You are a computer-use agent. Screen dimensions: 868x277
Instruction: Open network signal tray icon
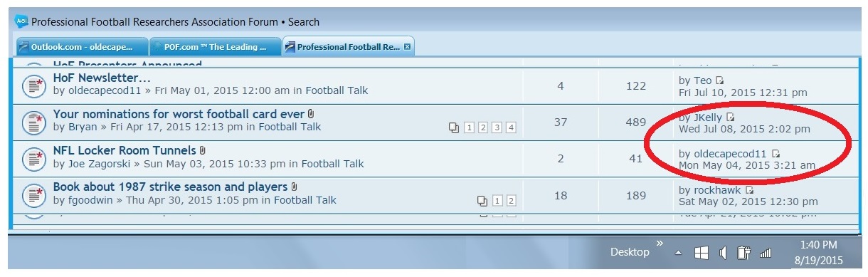766,253
